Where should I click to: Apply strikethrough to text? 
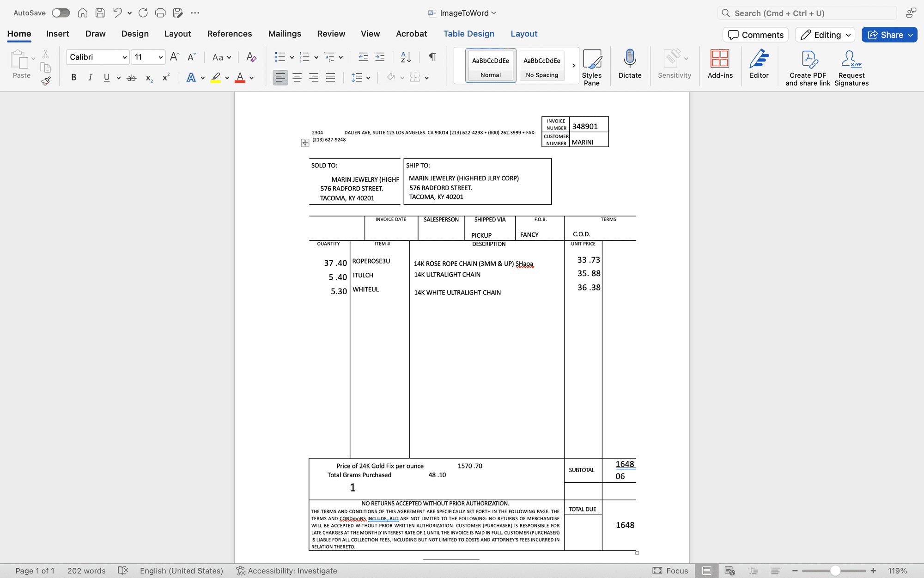click(131, 77)
